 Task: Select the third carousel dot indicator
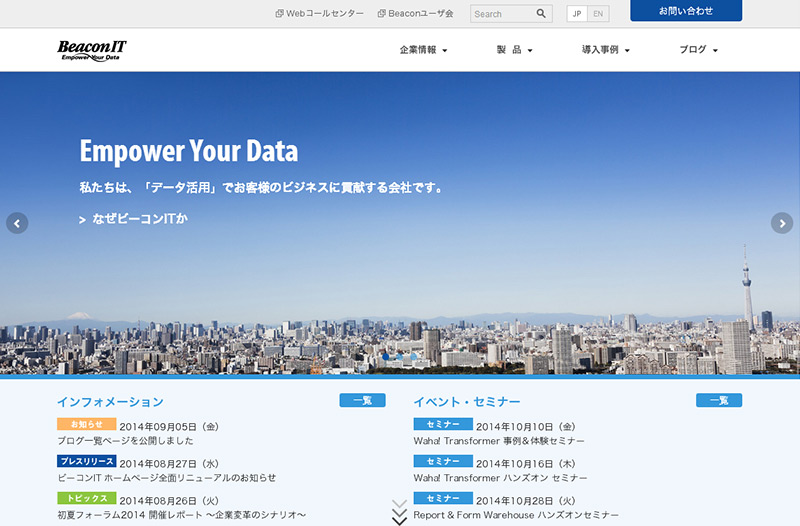coord(413,357)
